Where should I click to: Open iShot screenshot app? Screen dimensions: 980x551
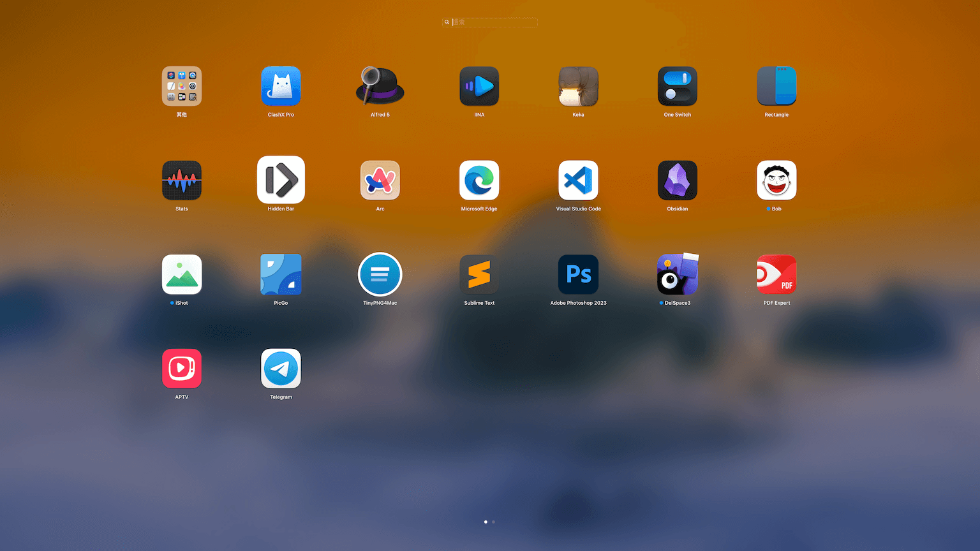[182, 274]
